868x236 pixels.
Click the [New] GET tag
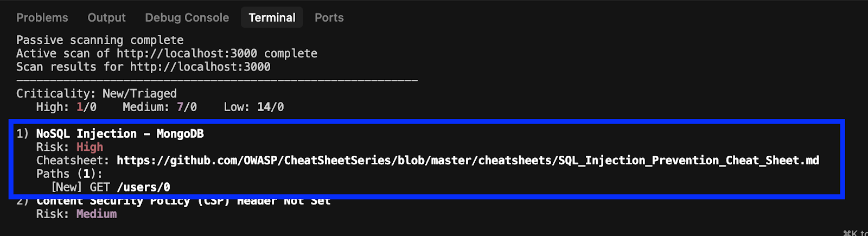click(x=80, y=187)
